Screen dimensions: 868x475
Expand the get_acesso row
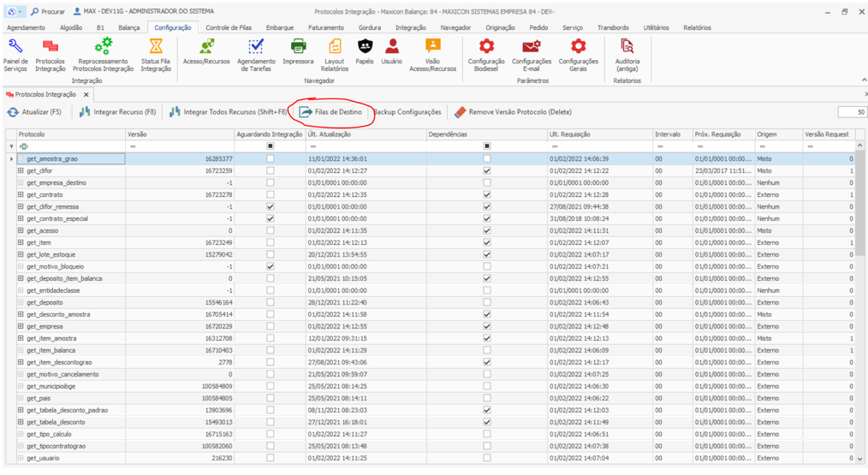pos(21,230)
